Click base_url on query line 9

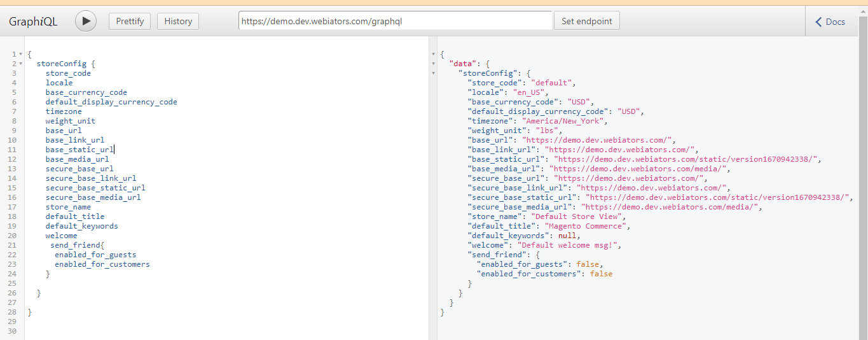(x=64, y=131)
